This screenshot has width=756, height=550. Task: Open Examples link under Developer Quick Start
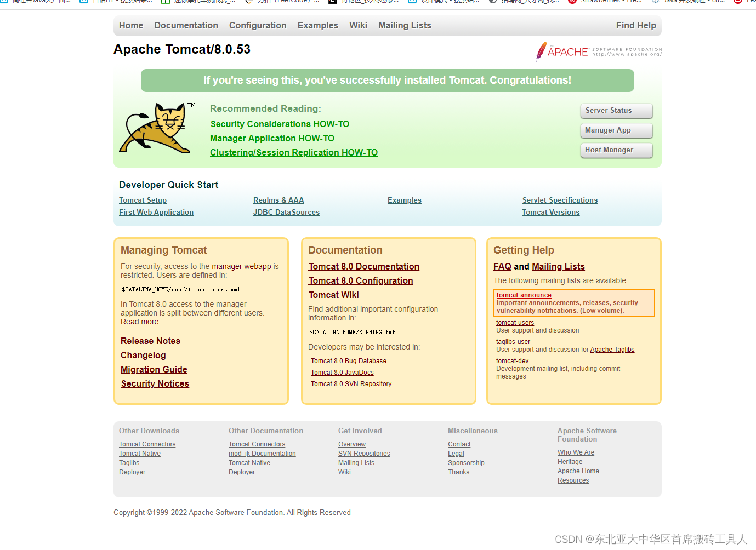coord(405,200)
